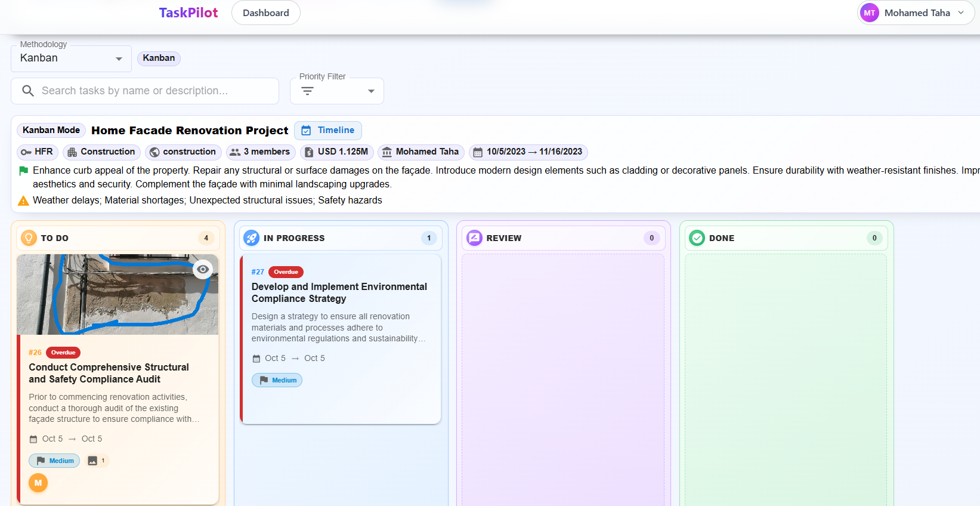Click the Mohamed Taha owner chip

click(x=421, y=152)
